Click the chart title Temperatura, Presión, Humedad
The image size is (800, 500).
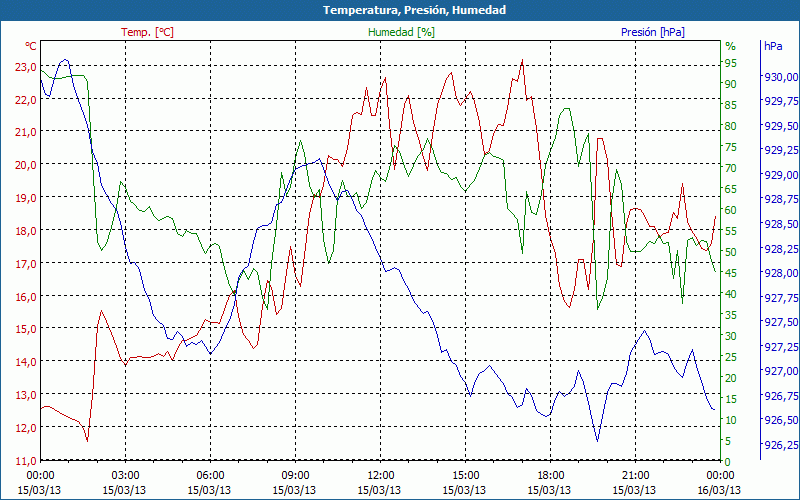[x=414, y=10]
